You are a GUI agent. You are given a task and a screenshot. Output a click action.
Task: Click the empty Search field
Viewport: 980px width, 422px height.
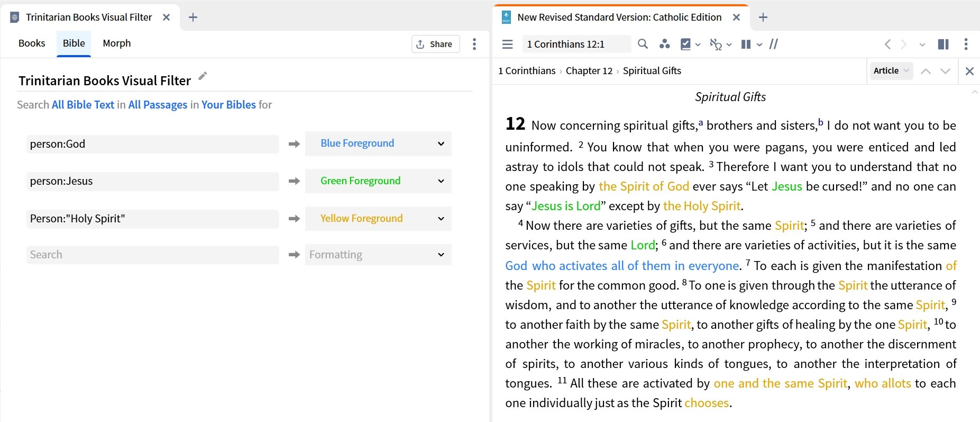coord(153,255)
